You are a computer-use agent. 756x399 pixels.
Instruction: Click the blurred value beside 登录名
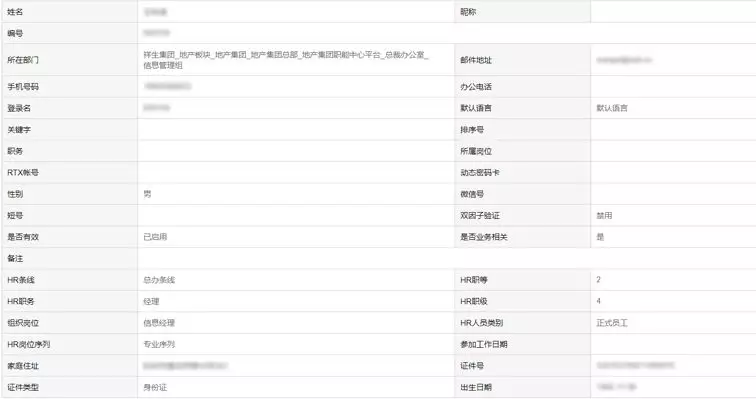tap(157, 107)
